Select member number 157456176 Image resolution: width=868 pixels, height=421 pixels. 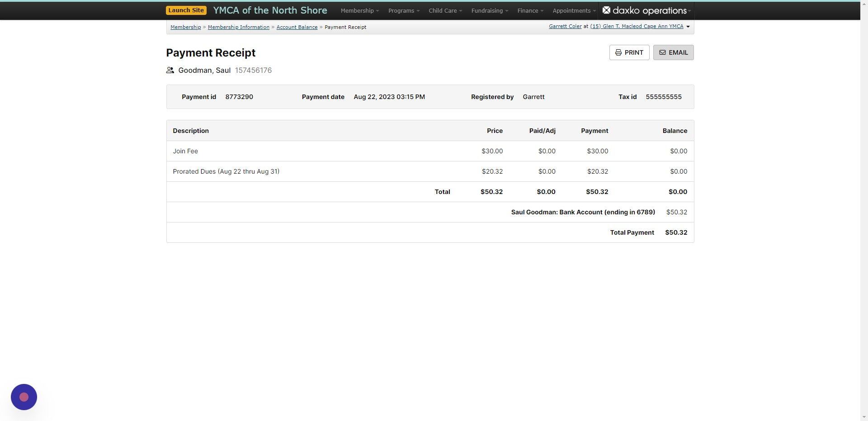(x=253, y=70)
